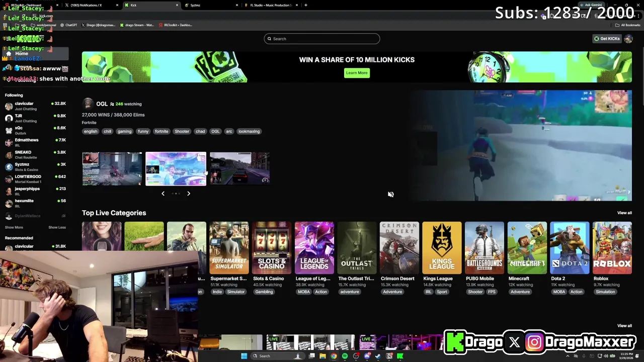644x362 pixels.
Task: Open jasperphipps channel in sidebar
Action: [x=35, y=191]
